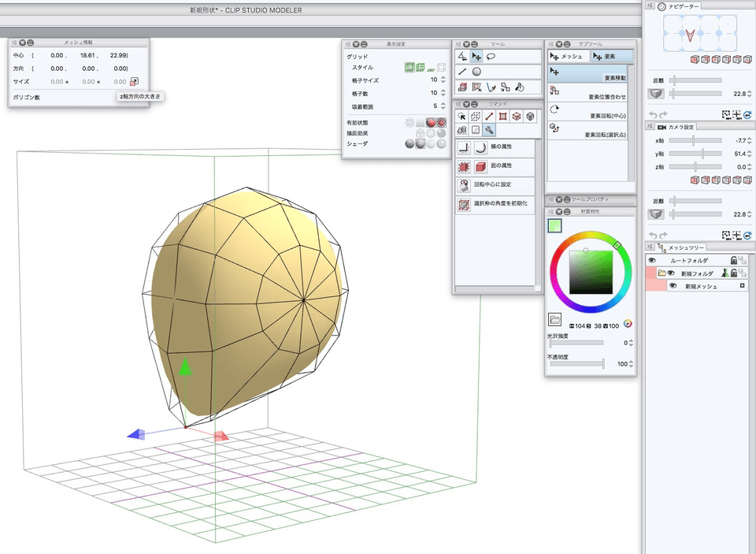Switch to the メッシュ sub tool tab

[568, 57]
